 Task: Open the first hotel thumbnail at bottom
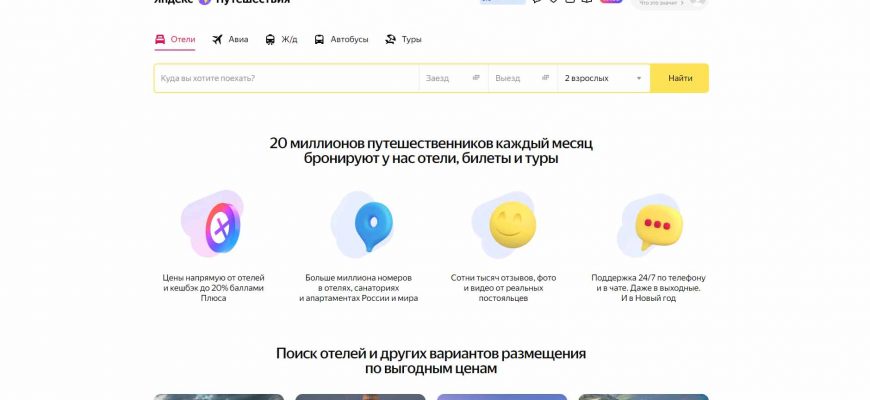pos(218,396)
